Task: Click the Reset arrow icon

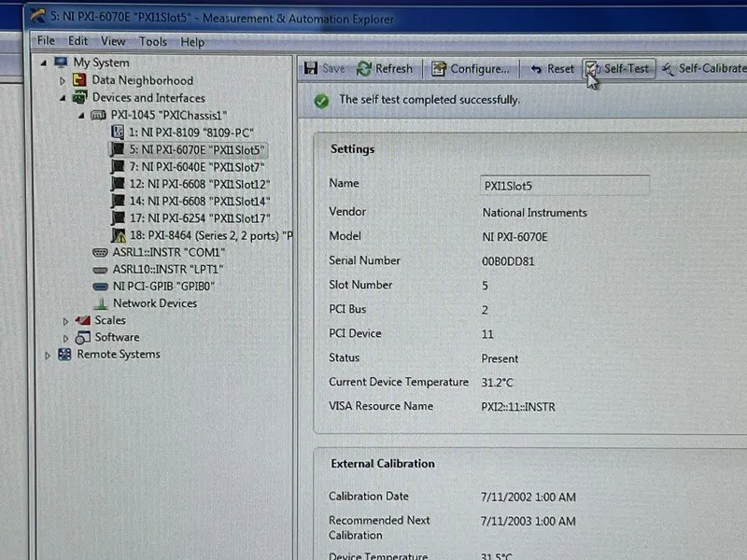Action: (x=536, y=69)
